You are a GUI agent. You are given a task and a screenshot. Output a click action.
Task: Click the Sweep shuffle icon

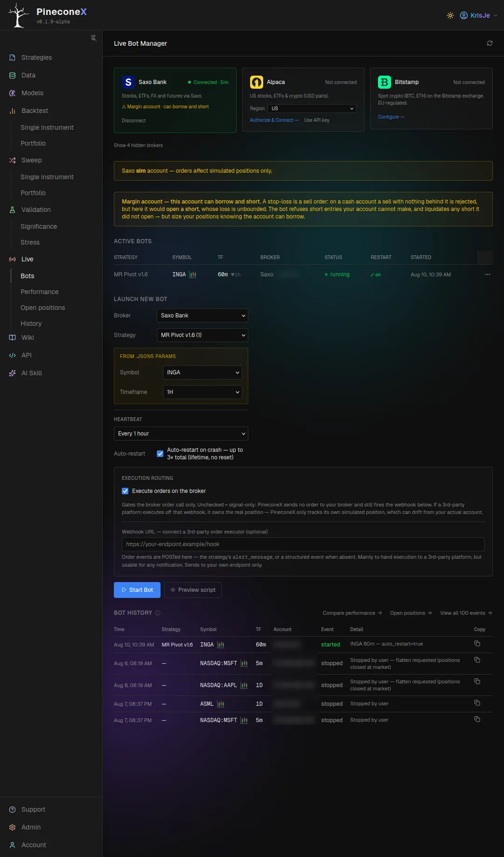13,160
